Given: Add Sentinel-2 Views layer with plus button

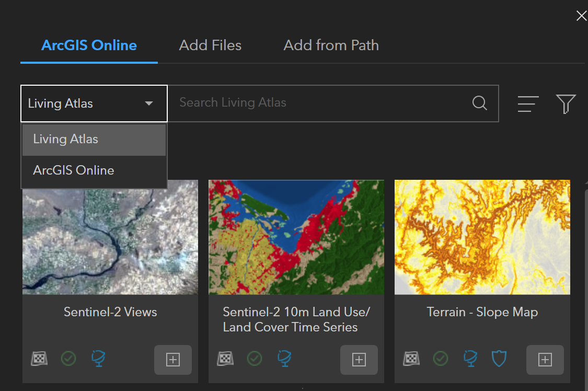Looking at the screenshot, I should pyautogui.click(x=173, y=360).
